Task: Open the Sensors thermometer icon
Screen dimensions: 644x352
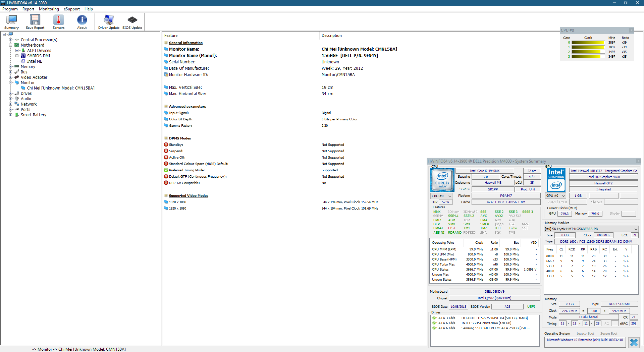Action: pyautogui.click(x=58, y=22)
